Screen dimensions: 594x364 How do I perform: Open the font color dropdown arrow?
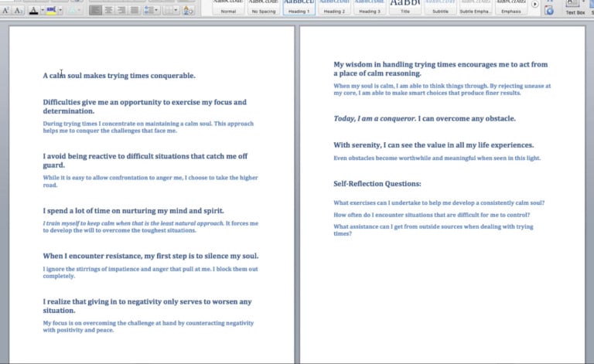42,11
